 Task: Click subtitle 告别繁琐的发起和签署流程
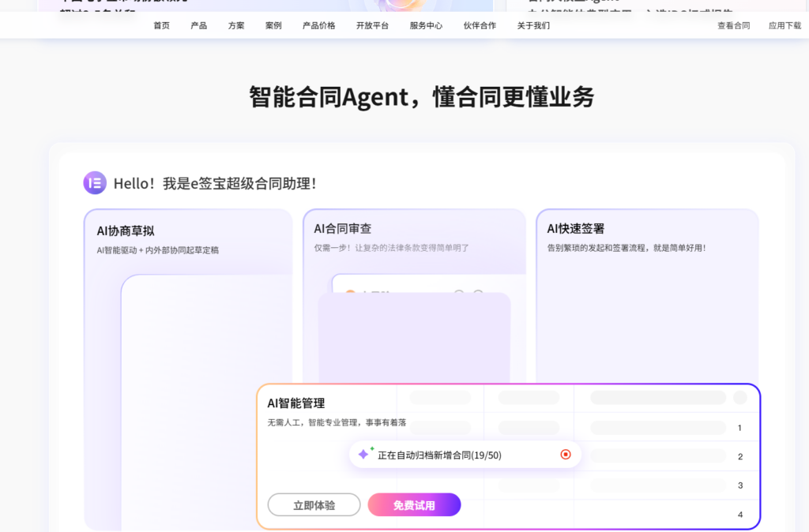[x=627, y=248]
